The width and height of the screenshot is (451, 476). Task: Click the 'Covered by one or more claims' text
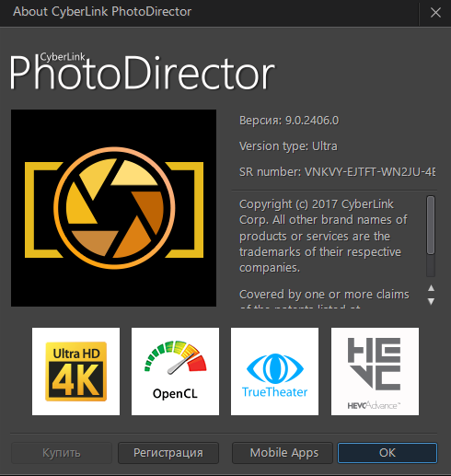tap(324, 295)
